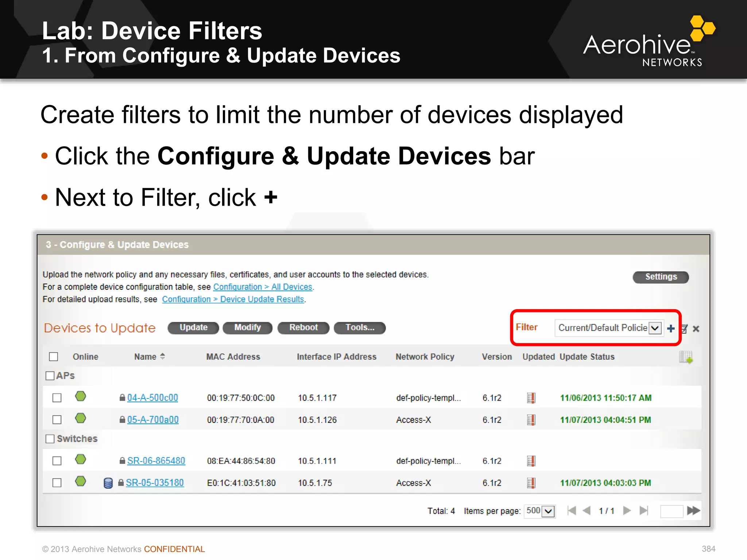Click the updated status icon for 04-A-500c00
This screenshot has width=747, height=560.
coord(531,398)
